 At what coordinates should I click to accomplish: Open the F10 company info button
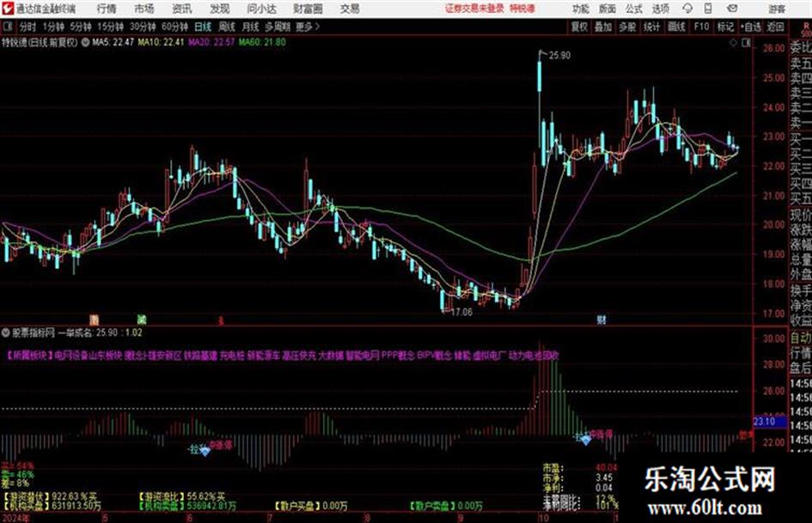pyautogui.click(x=701, y=27)
